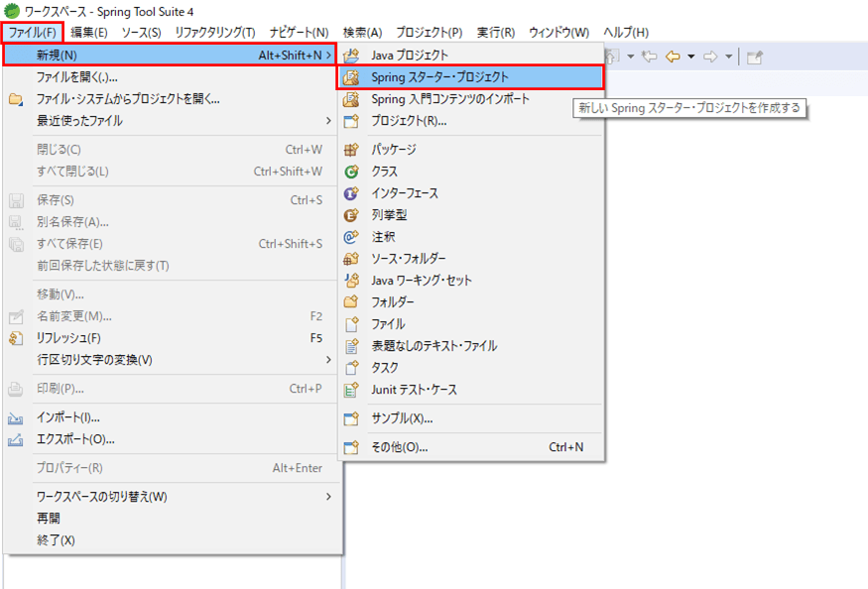Click the サンプル(X)... icon
868x589 pixels.
(351, 419)
